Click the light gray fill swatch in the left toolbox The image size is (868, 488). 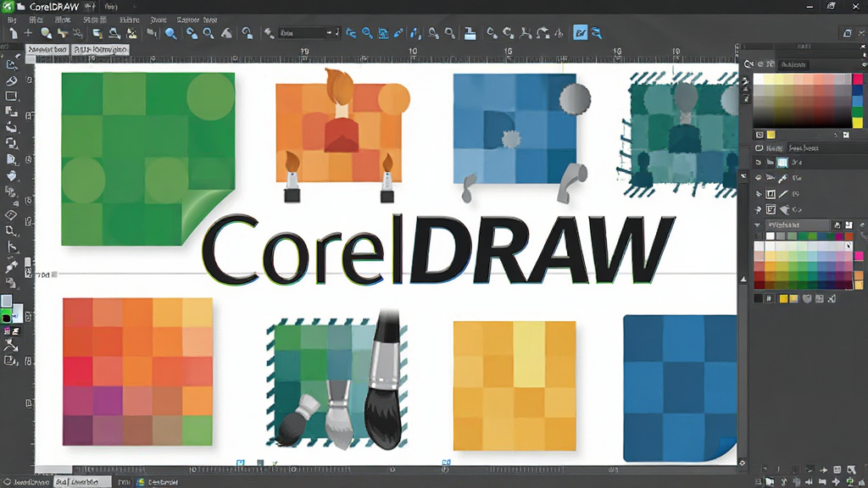6,301
